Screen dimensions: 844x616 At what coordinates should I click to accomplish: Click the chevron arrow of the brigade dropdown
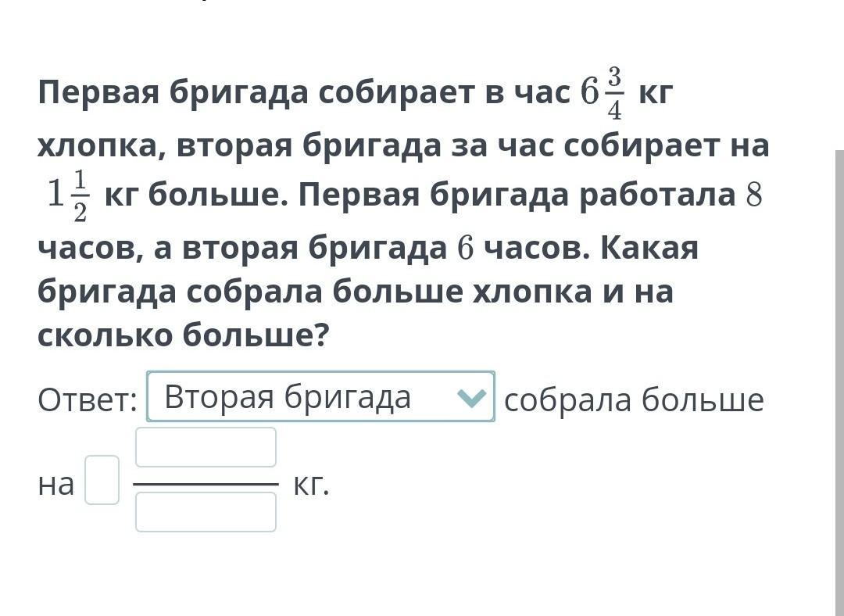470,399
